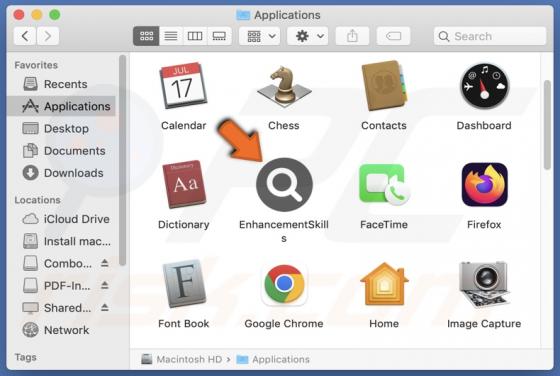Viewport: 560px width, 376px height.
Task: Switch to list view
Action: pyautogui.click(x=171, y=36)
